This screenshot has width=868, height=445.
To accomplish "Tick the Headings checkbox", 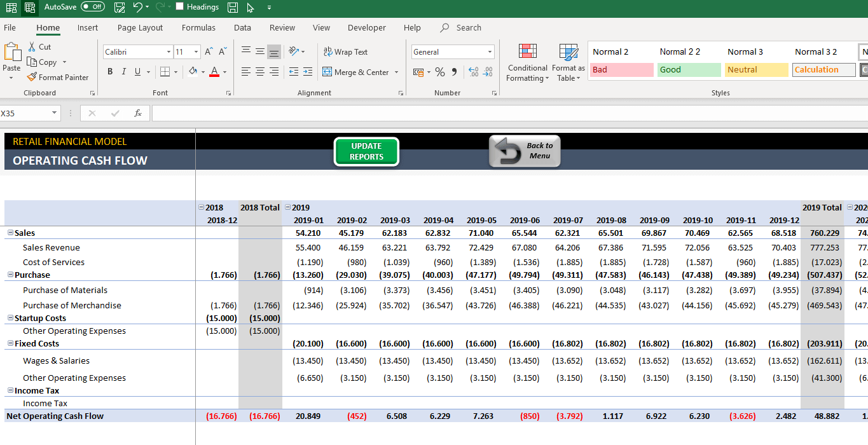I will click(179, 7).
